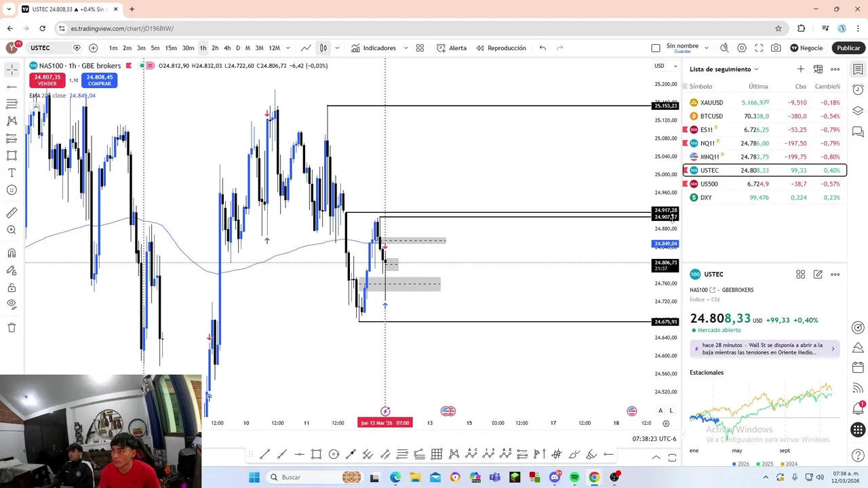868x488 pixels.
Task: Open quick search magnifier icon in top bar
Action: [724, 48]
